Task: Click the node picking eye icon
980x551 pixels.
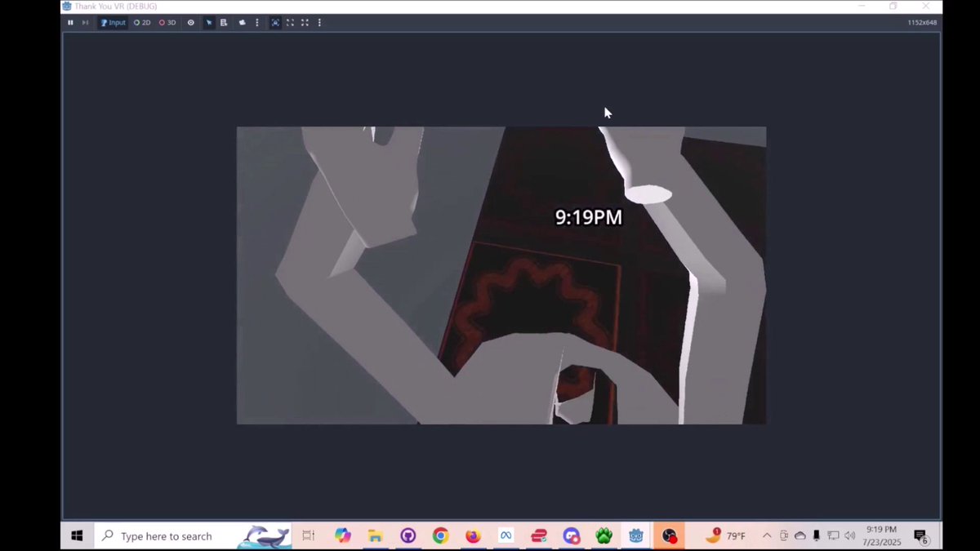Action: coord(190,22)
